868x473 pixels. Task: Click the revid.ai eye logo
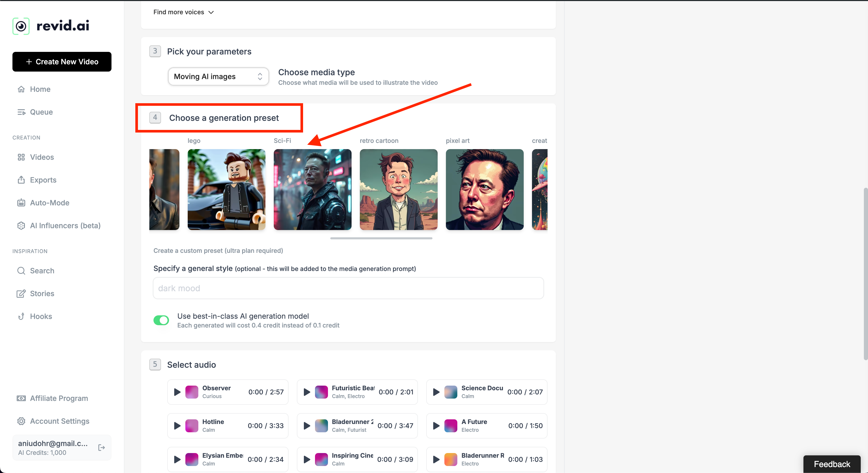(21, 26)
